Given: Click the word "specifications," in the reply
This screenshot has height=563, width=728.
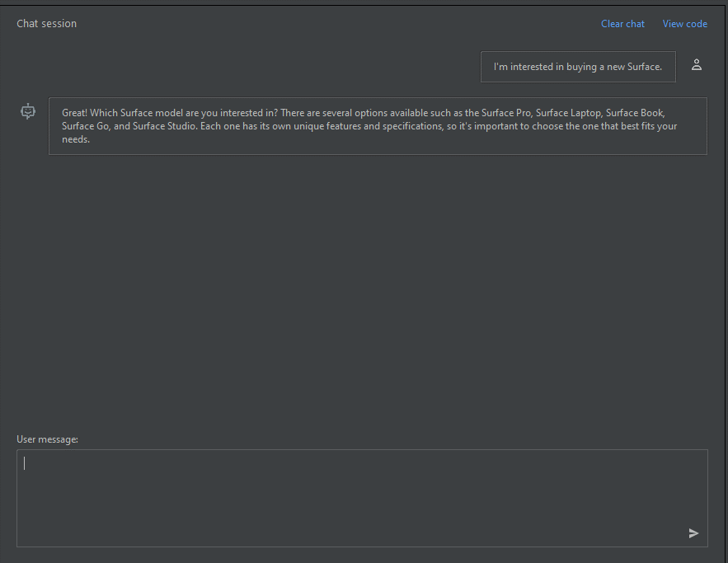Looking at the screenshot, I should coord(413,126).
